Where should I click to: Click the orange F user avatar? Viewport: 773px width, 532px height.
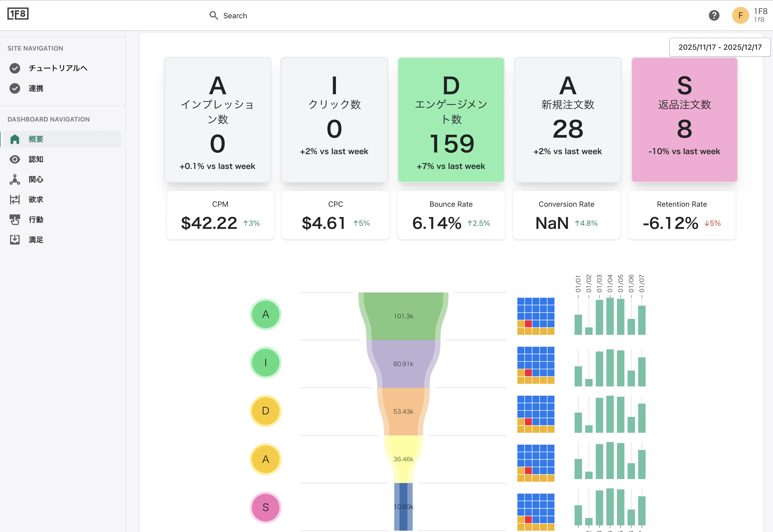[740, 15]
